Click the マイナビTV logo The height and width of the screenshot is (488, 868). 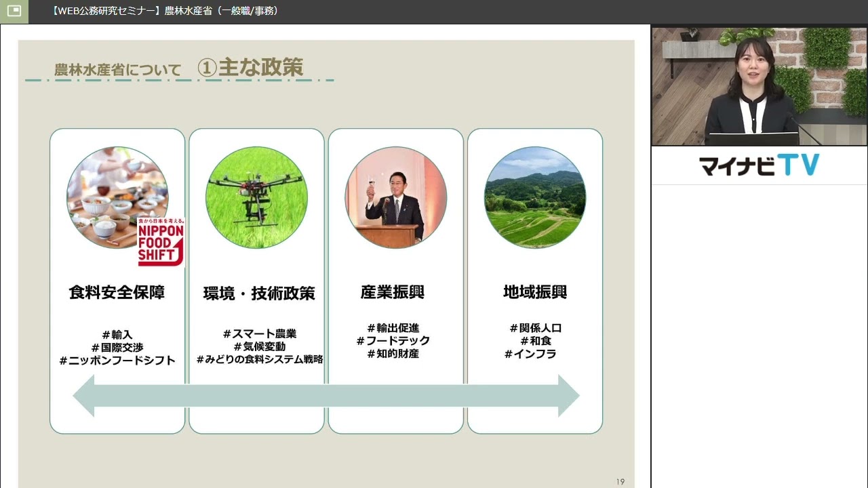(x=759, y=165)
